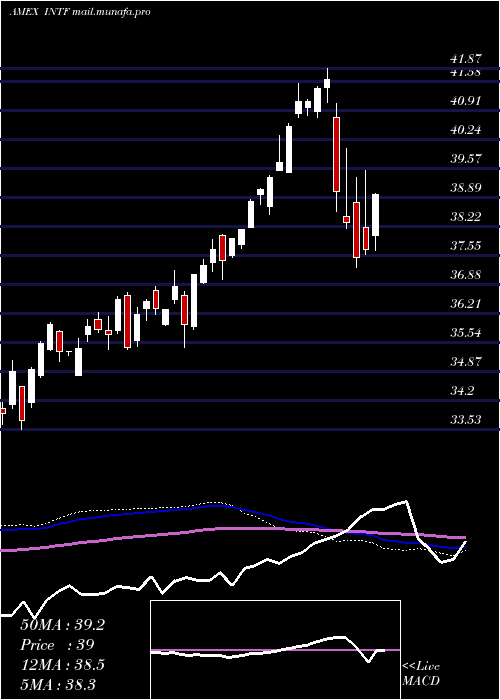The height and width of the screenshot is (700, 500).
Task: Click the 34.87 price axis label
Action: tap(465, 362)
